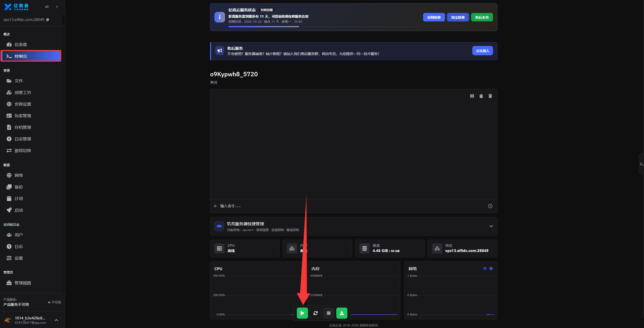Open 存档管理 save management
The height and width of the screenshot is (328, 644).
(31, 127)
